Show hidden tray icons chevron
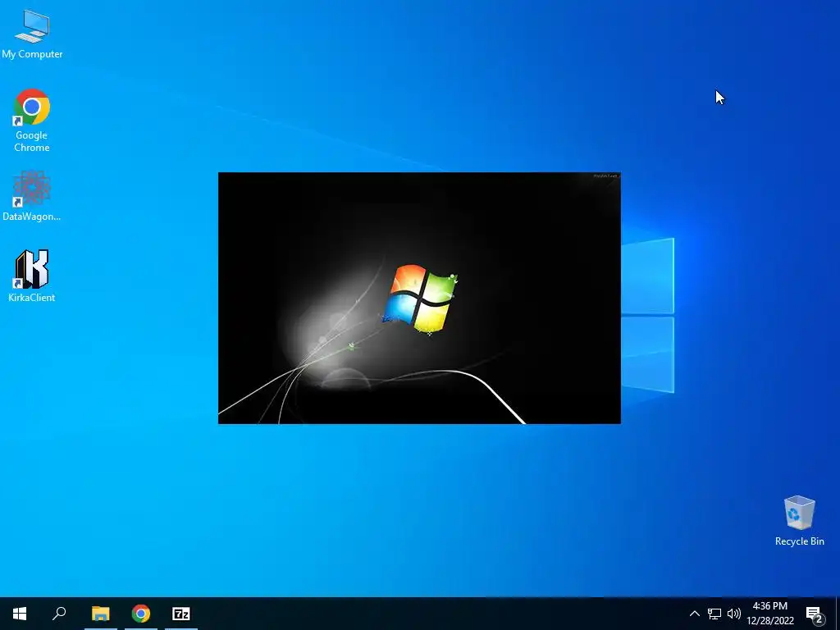 coord(694,614)
